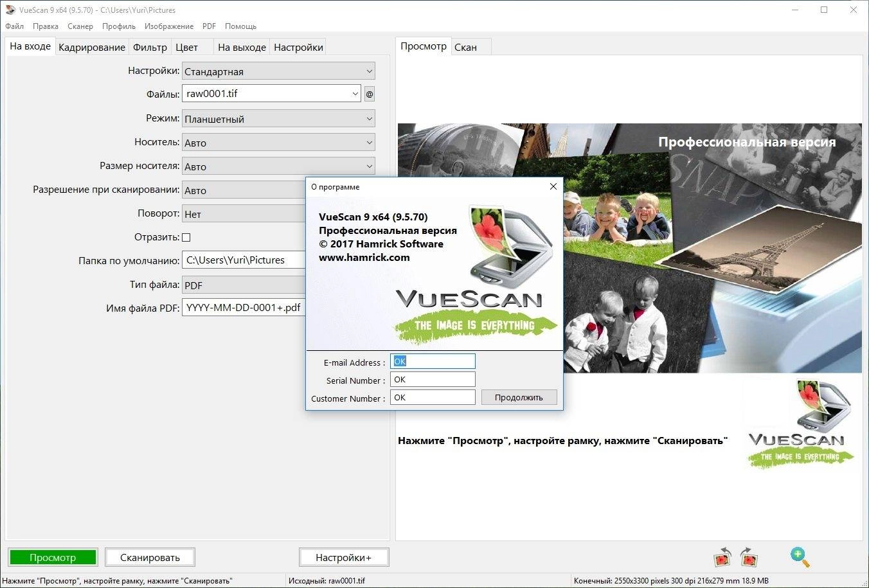The width and height of the screenshot is (869, 588).
Task: Click the Serial Number field
Action: click(433, 379)
